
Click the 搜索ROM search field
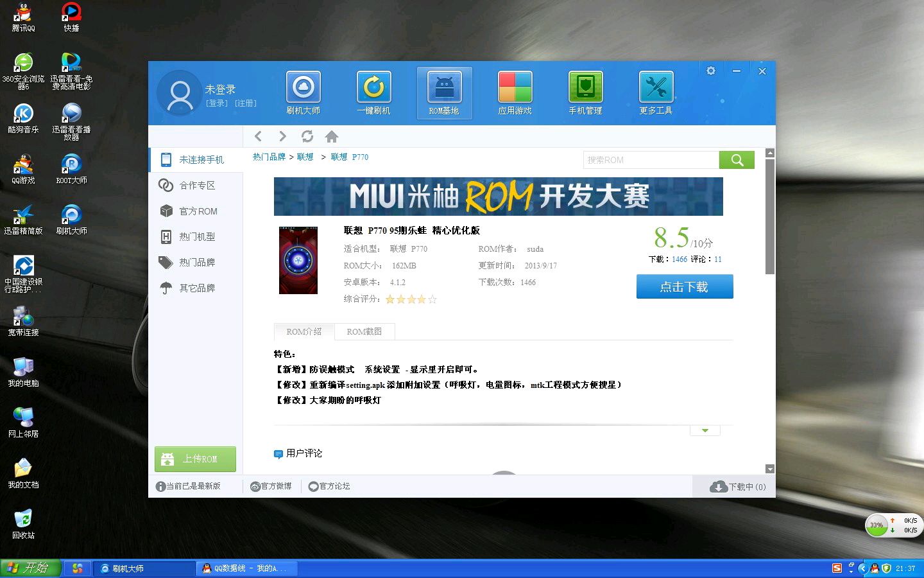point(651,160)
